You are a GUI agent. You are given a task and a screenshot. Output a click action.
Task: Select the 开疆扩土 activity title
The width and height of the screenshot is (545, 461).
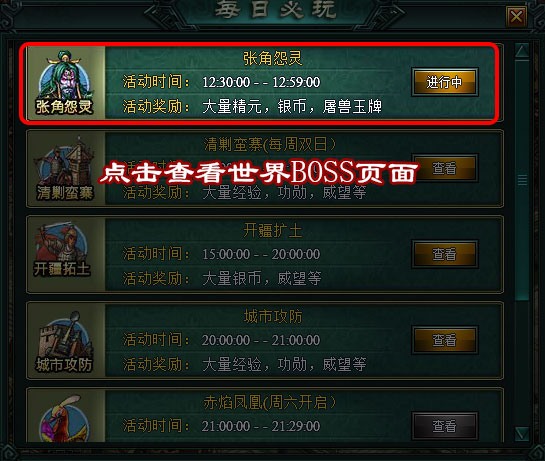(x=272, y=230)
